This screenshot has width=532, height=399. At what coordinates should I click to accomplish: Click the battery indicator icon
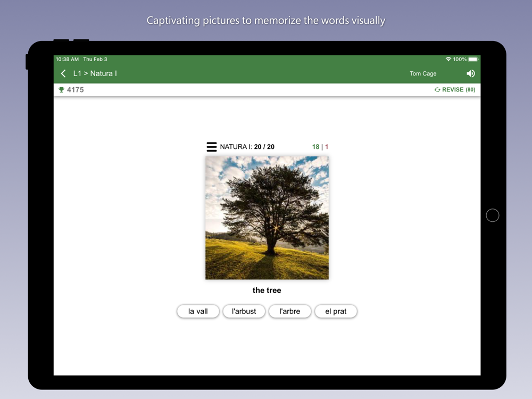click(473, 59)
